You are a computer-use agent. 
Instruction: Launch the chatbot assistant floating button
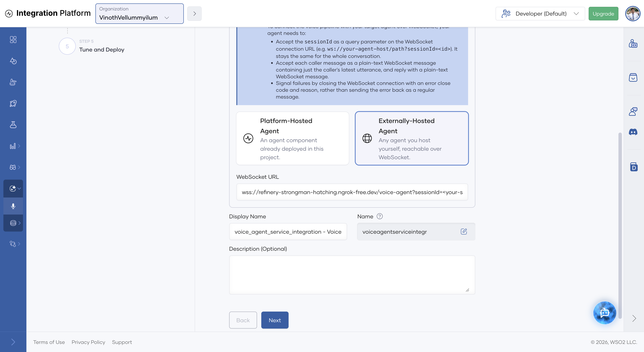[605, 313]
